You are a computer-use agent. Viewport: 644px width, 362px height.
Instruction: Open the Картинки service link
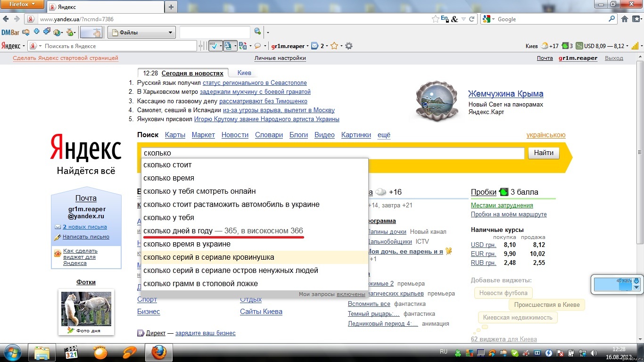click(356, 135)
